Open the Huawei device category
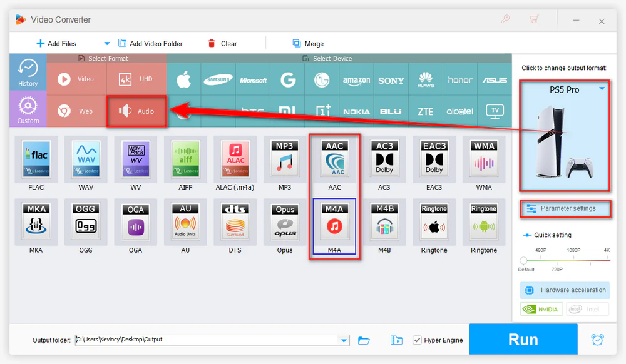Image resolution: width=626 pixels, height=364 pixels. click(x=426, y=79)
